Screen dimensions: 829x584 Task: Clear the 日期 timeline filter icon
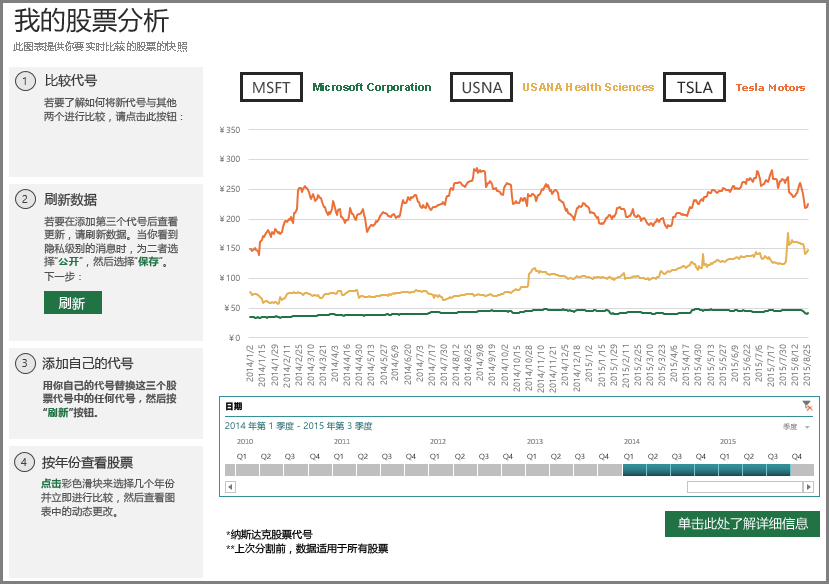807,406
